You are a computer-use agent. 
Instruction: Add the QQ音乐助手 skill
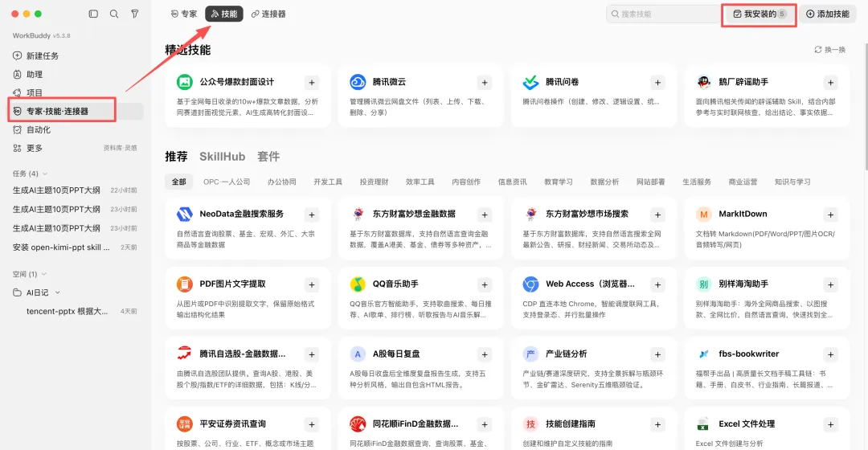point(485,284)
